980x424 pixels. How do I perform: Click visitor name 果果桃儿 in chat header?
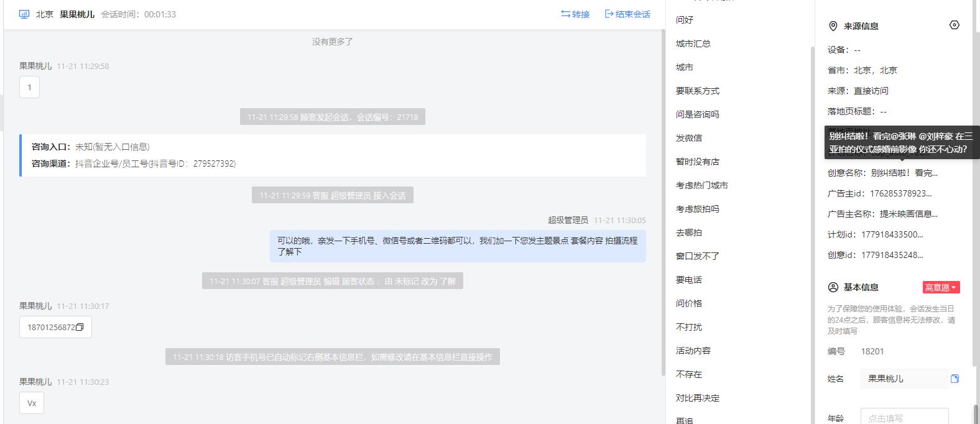pyautogui.click(x=77, y=14)
